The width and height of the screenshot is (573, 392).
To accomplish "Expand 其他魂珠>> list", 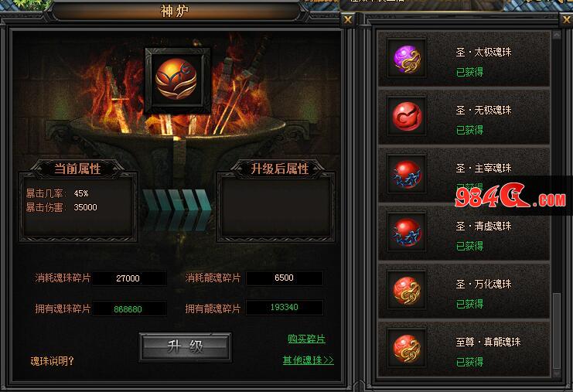I will (308, 360).
